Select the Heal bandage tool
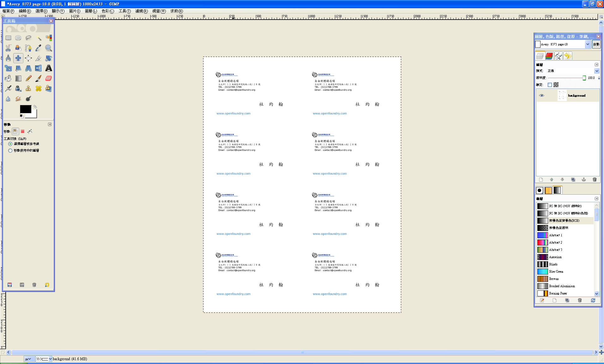The height and width of the screenshot is (364, 604). (x=39, y=88)
